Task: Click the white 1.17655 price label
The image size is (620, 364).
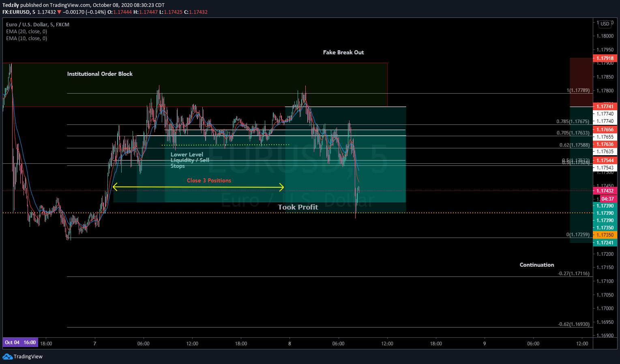Action: [x=605, y=137]
